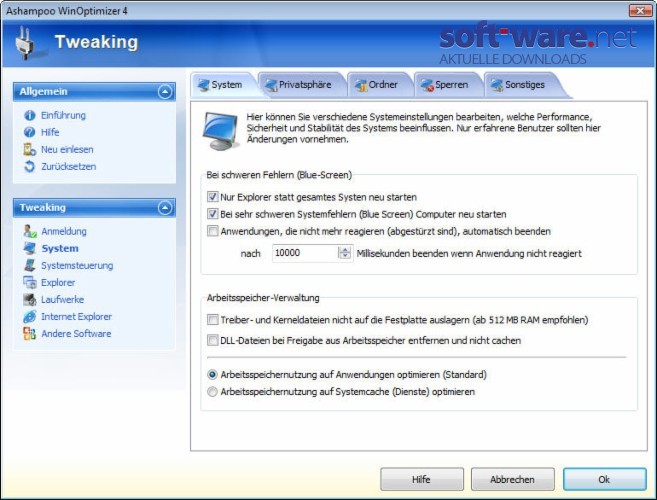Confirm with the Ok button
The width and height of the screenshot is (657, 500).
click(604, 479)
